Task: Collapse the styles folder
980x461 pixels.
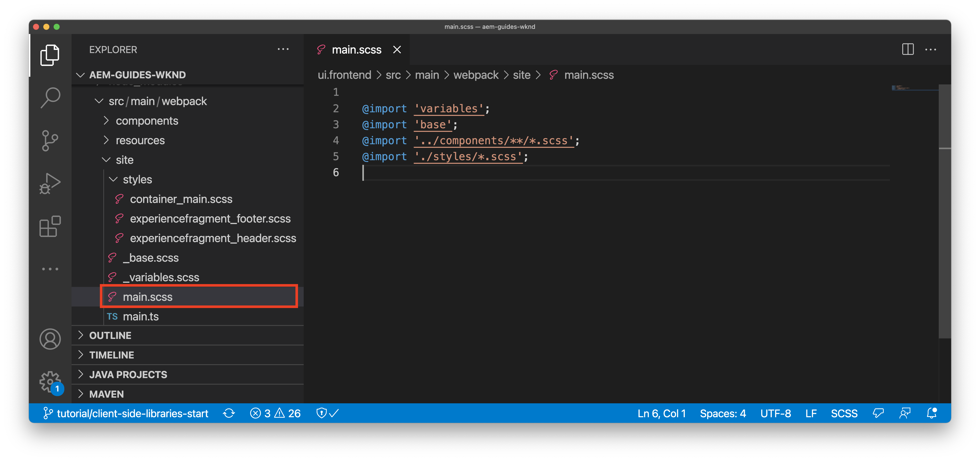Action: point(137,179)
